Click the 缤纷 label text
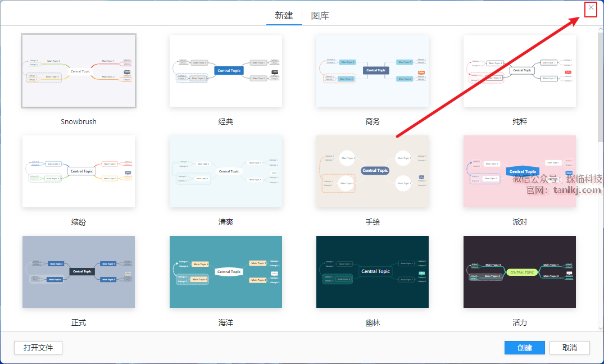 (x=79, y=222)
